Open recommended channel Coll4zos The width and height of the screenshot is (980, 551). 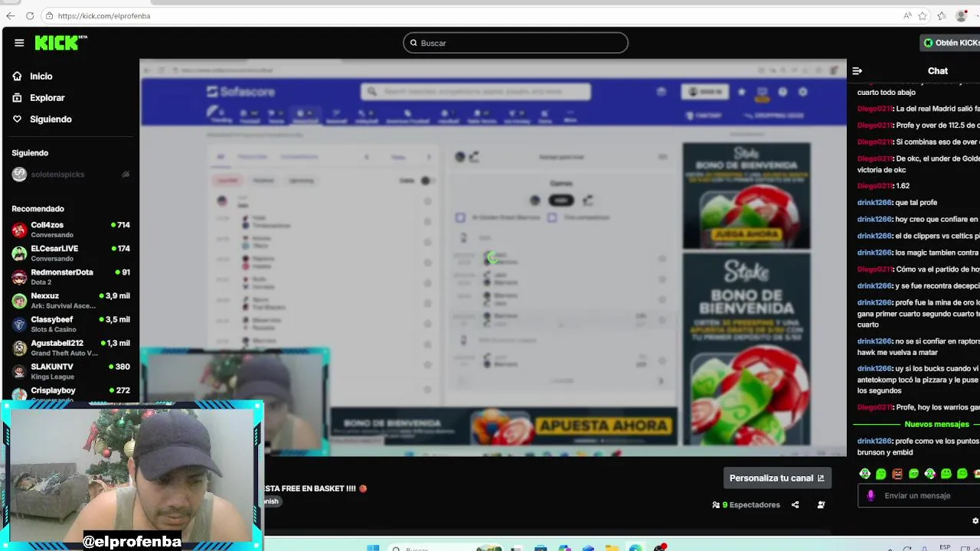pos(70,230)
